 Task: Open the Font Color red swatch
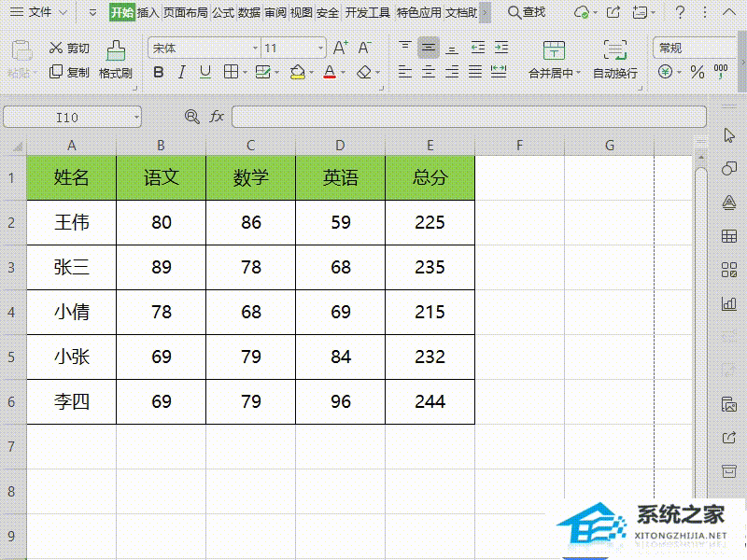coord(331,72)
